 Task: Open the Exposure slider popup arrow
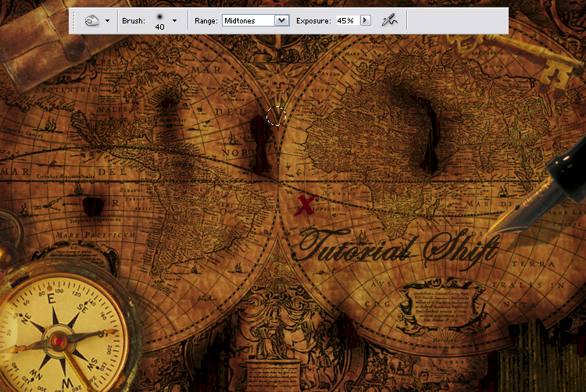(365, 21)
